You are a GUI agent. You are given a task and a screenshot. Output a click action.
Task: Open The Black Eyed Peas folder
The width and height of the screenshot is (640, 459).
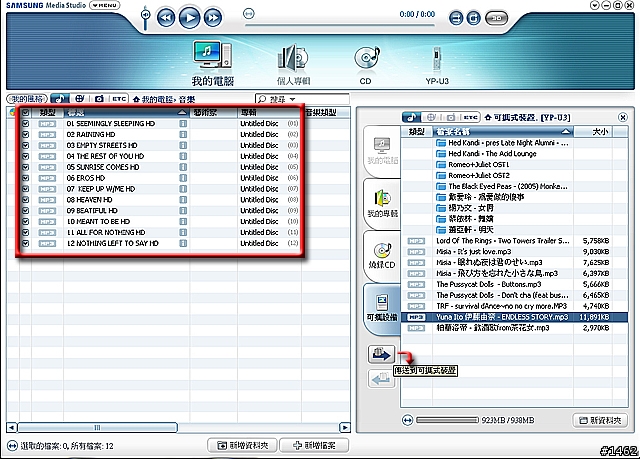(502, 186)
